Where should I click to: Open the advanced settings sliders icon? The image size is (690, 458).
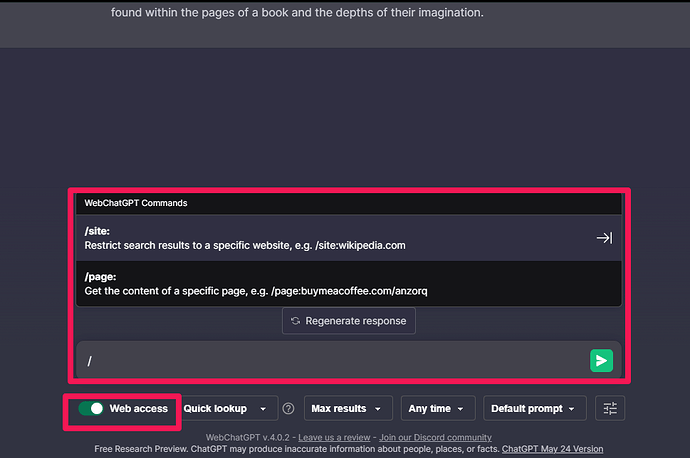pos(610,408)
